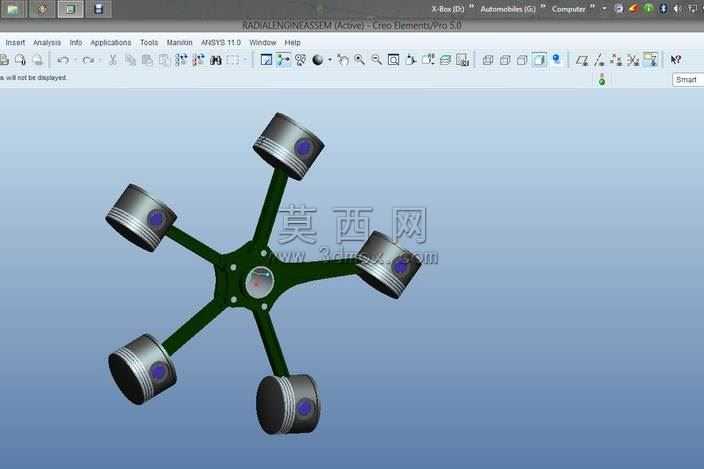The width and height of the screenshot is (704, 469).
Task: Click the green status indicator icon
Action: (602, 80)
